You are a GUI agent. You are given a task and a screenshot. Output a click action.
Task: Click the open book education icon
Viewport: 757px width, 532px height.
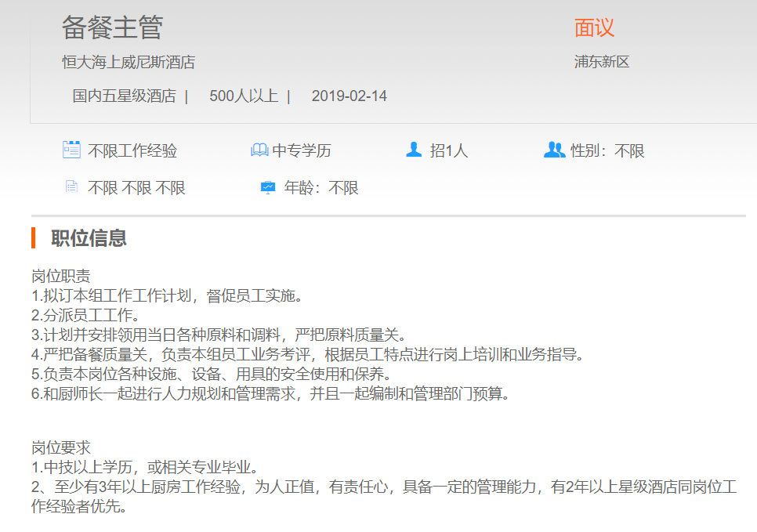(x=259, y=150)
